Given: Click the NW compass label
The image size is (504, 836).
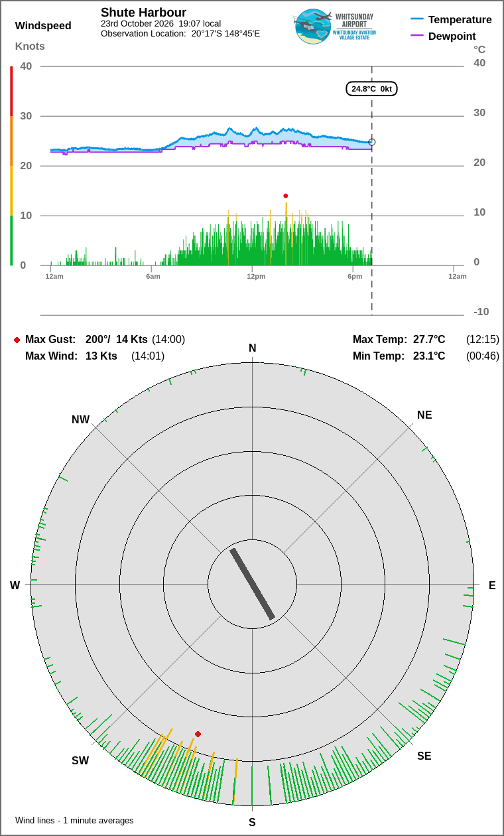Looking at the screenshot, I should (x=80, y=419).
